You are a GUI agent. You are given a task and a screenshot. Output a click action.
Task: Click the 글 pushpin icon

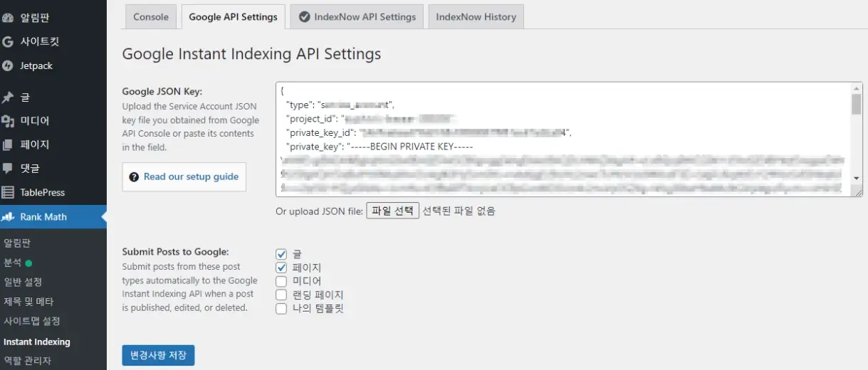[x=8, y=97]
